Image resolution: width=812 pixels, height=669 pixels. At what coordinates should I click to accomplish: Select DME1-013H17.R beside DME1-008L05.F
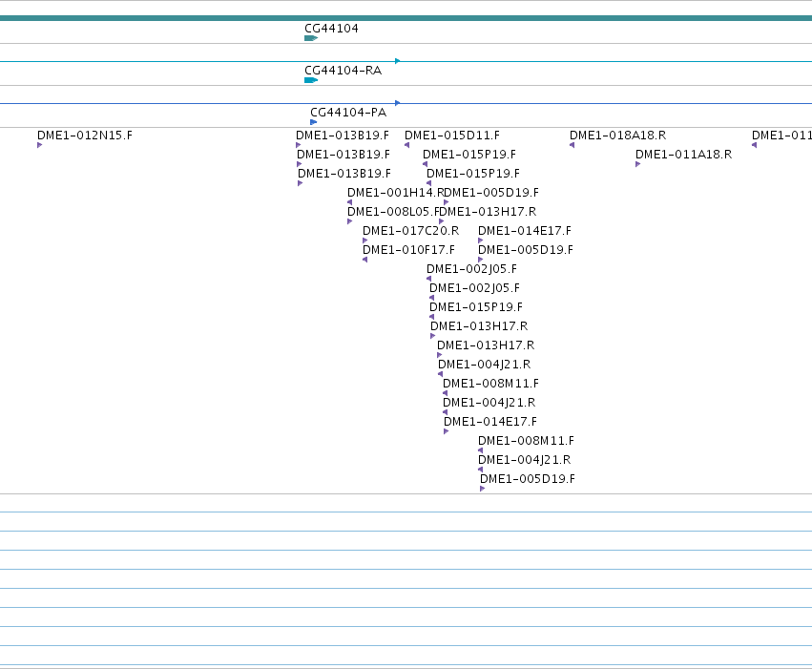488,212
